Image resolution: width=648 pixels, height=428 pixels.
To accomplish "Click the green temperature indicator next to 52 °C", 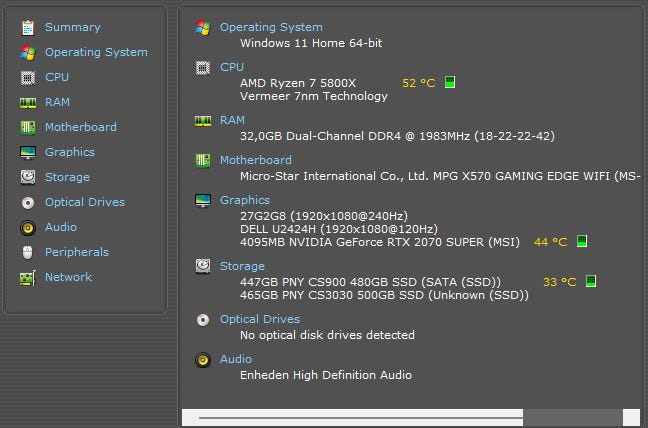I will pyautogui.click(x=450, y=82).
